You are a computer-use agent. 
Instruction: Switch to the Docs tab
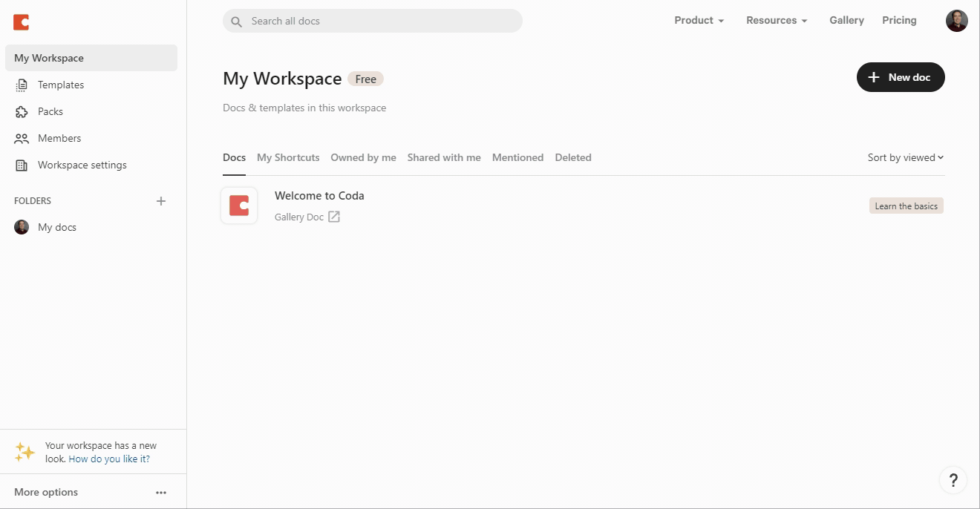234,157
